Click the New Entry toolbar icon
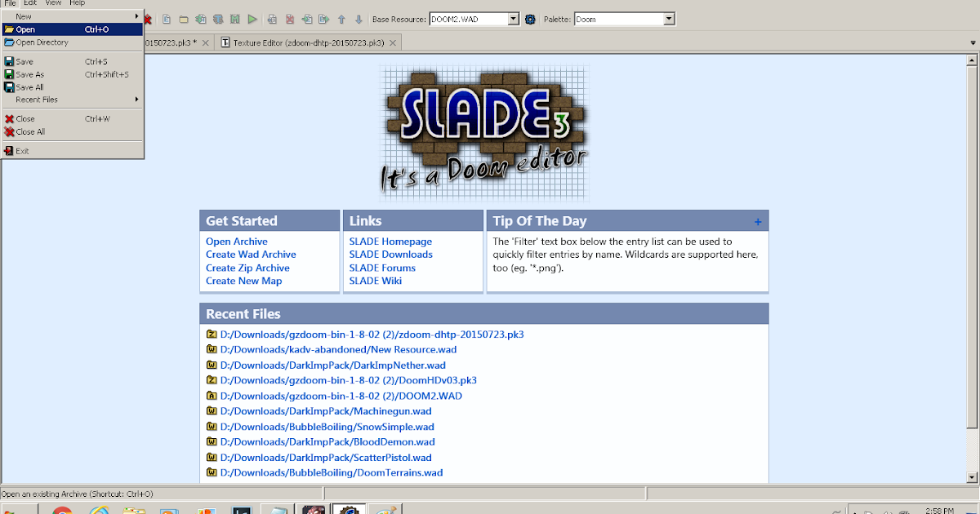The image size is (980, 514). [x=166, y=19]
